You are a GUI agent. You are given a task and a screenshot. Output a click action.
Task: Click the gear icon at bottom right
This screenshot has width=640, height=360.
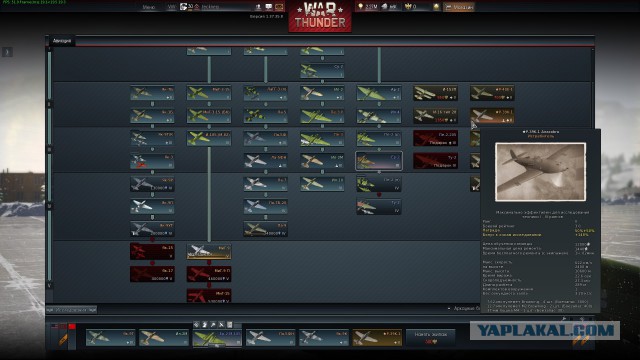coord(582,319)
